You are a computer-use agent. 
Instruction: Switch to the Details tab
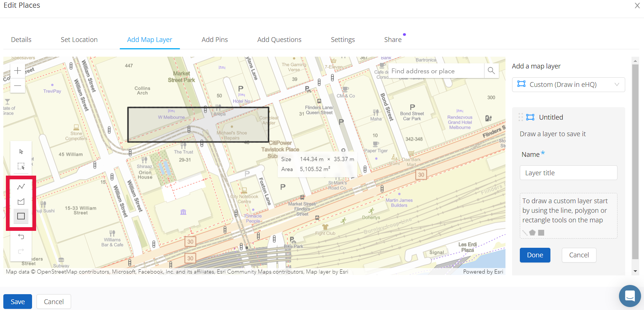[21, 40]
